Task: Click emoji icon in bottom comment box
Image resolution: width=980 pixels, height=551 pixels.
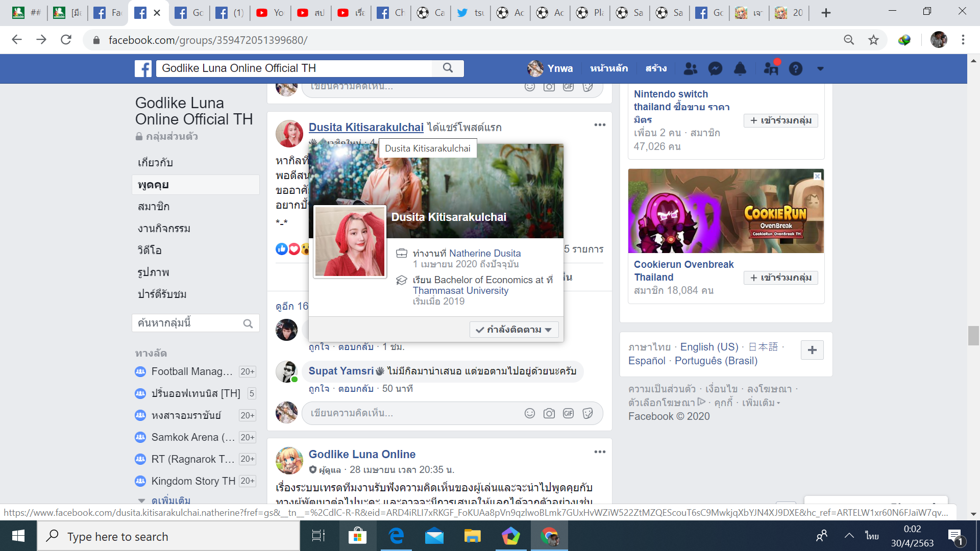Action: [x=529, y=413]
